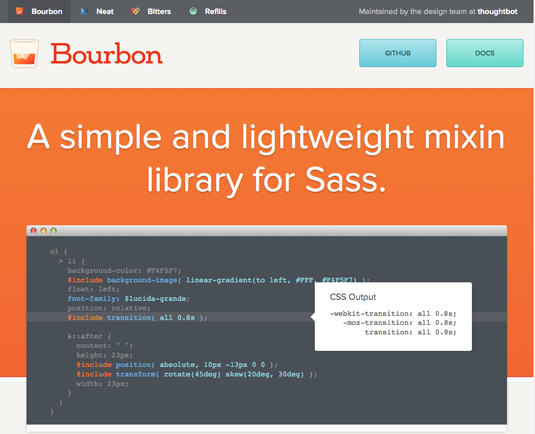535x434 pixels.
Task: Click the large Bourbon glass logo
Action: click(x=24, y=53)
